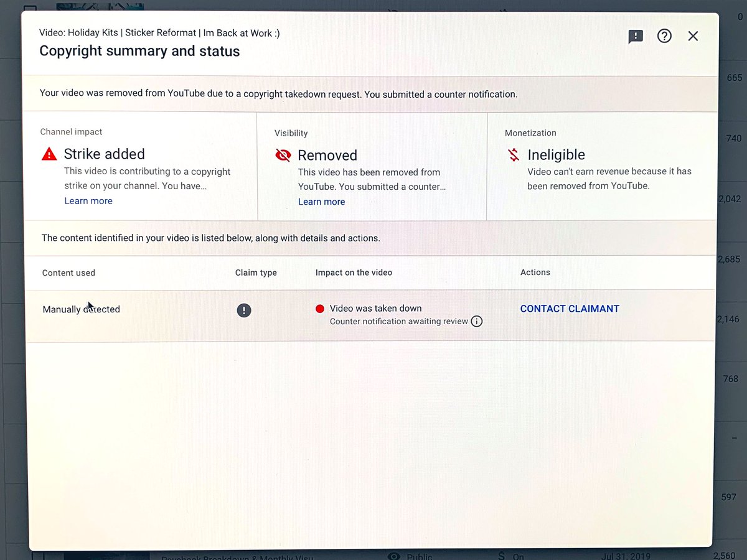Click Counter notification awaiting review text
Viewport: 747px width, 560px height.
(x=398, y=322)
